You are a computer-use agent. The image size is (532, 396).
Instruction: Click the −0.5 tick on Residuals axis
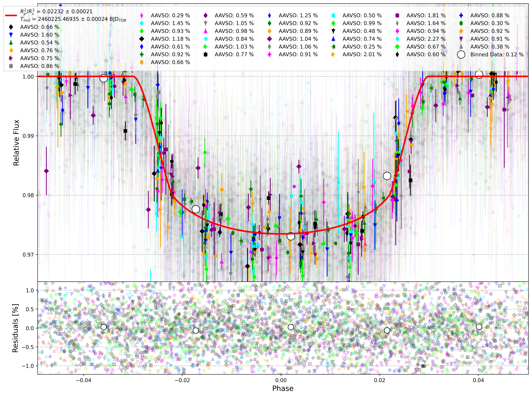click(x=28, y=347)
